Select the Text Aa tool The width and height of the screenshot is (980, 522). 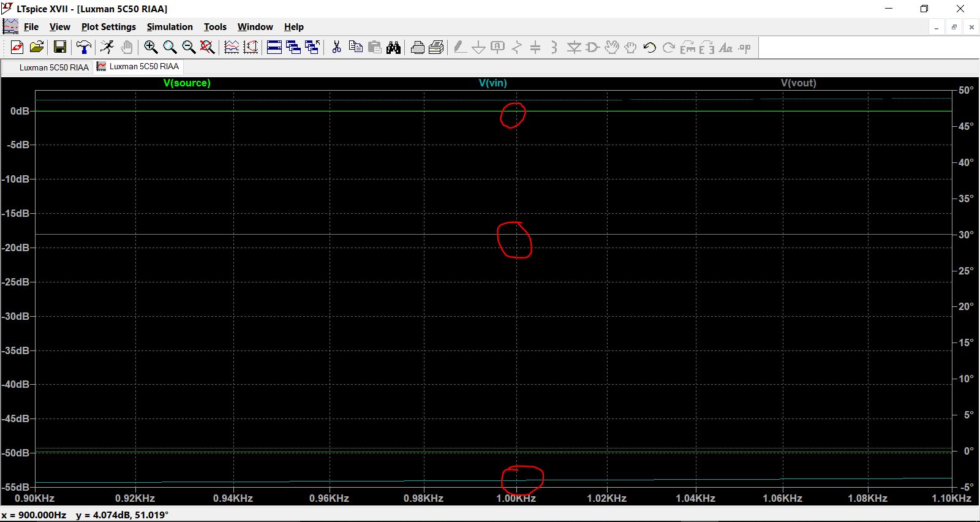[x=726, y=47]
